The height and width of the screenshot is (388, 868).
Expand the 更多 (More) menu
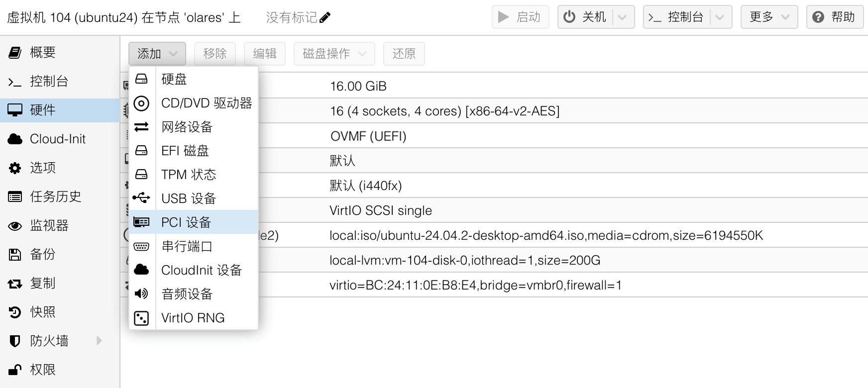(x=769, y=17)
